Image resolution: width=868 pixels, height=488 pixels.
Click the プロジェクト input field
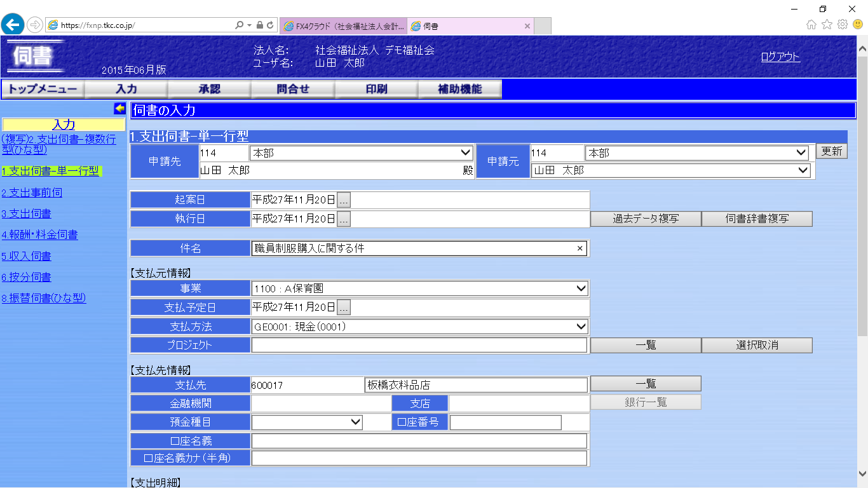pos(419,345)
